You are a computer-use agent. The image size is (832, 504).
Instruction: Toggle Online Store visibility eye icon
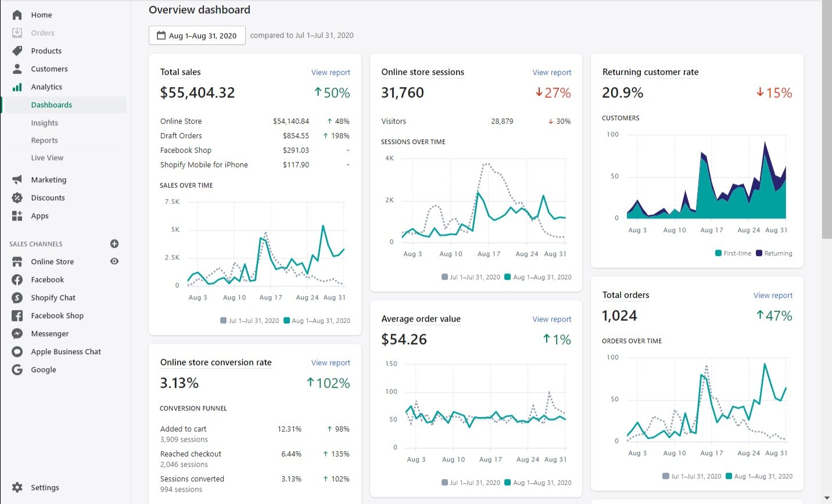point(114,261)
